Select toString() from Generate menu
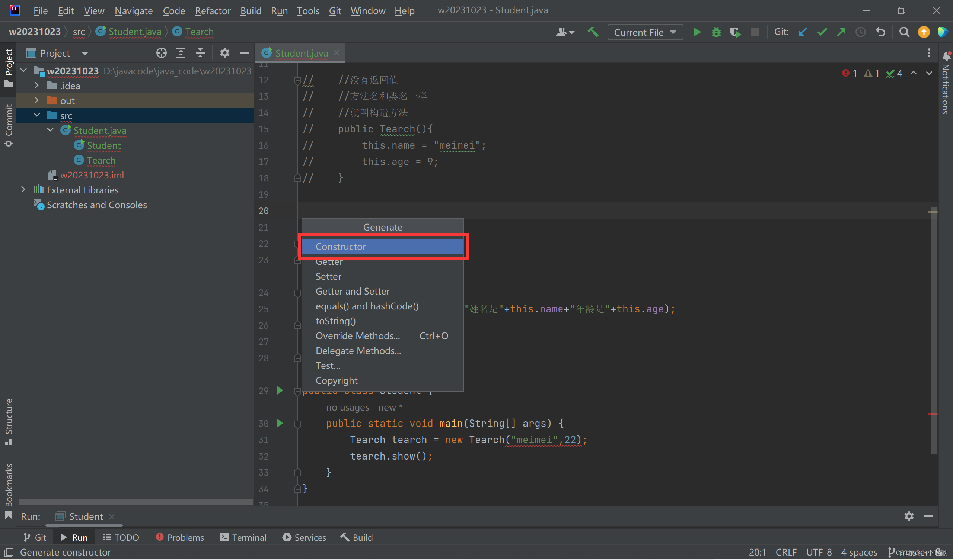Viewport: 953px width, 560px height. [335, 321]
